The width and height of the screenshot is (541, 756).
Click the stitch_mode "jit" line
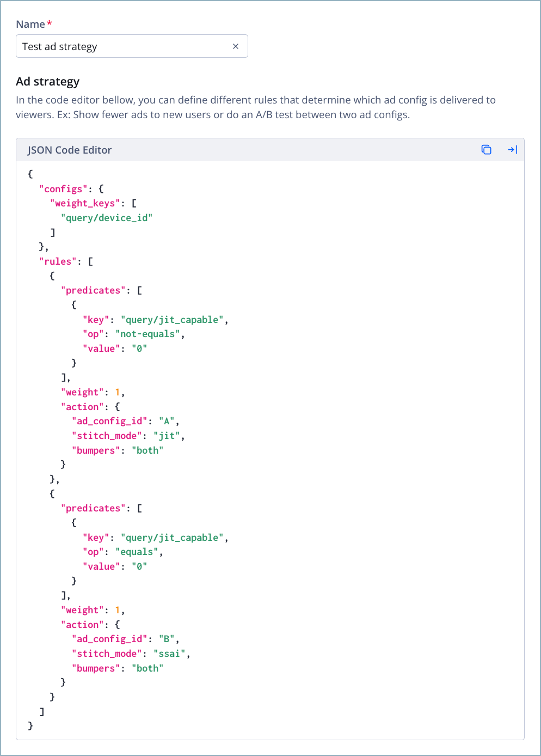pyautogui.click(x=128, y=436)
